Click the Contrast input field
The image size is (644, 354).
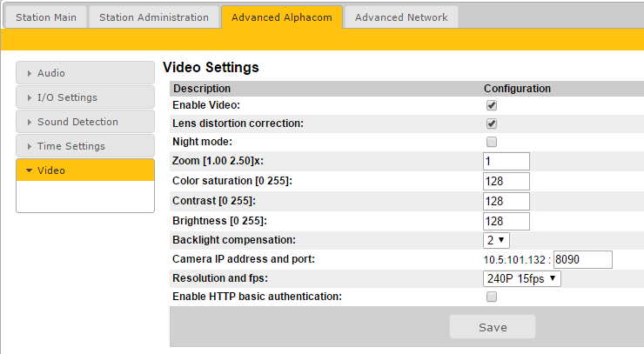coord(506,201)
